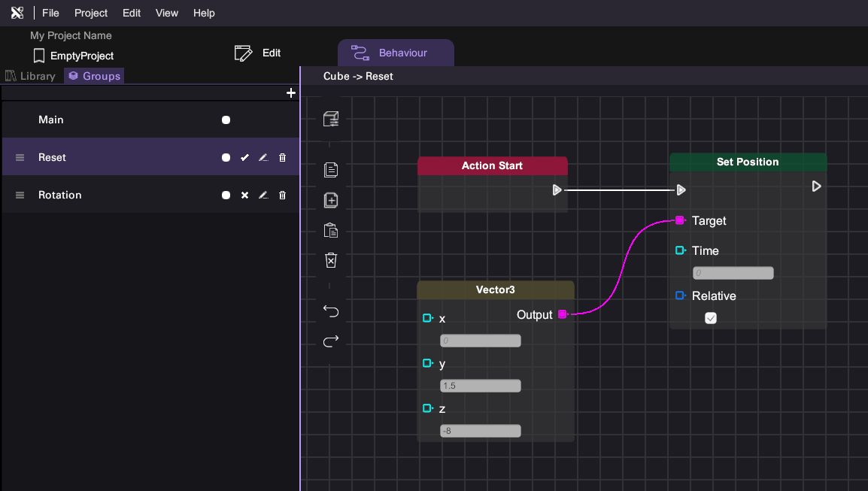Click the Duplicate icon with plus sign
Viewport: 868px width, 491px height.
click(x=331, y=201)
